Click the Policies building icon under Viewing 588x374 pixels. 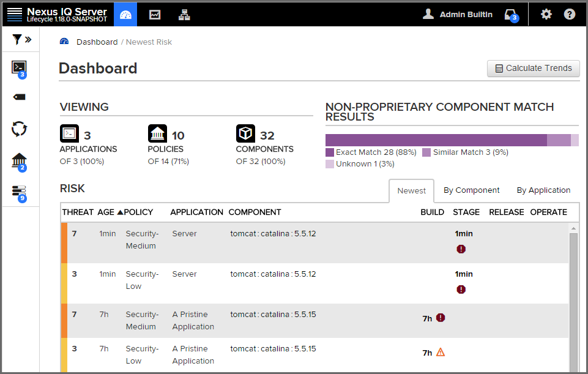[157, 133]
